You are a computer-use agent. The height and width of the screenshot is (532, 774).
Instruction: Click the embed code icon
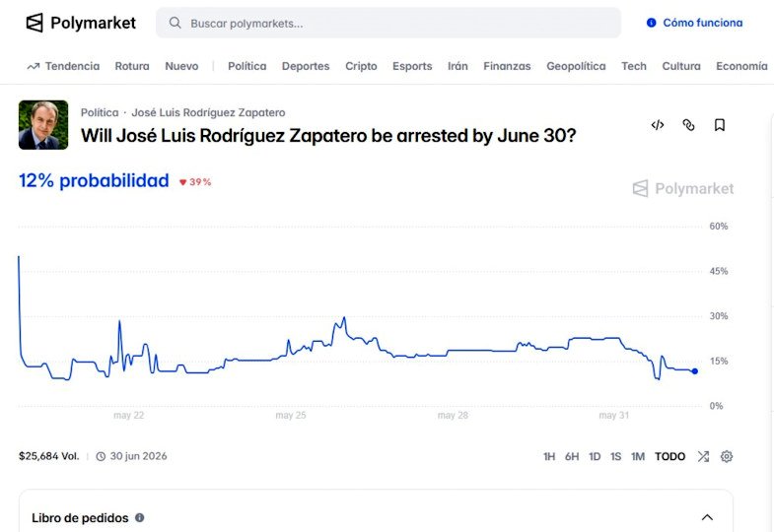pos(657,125)
